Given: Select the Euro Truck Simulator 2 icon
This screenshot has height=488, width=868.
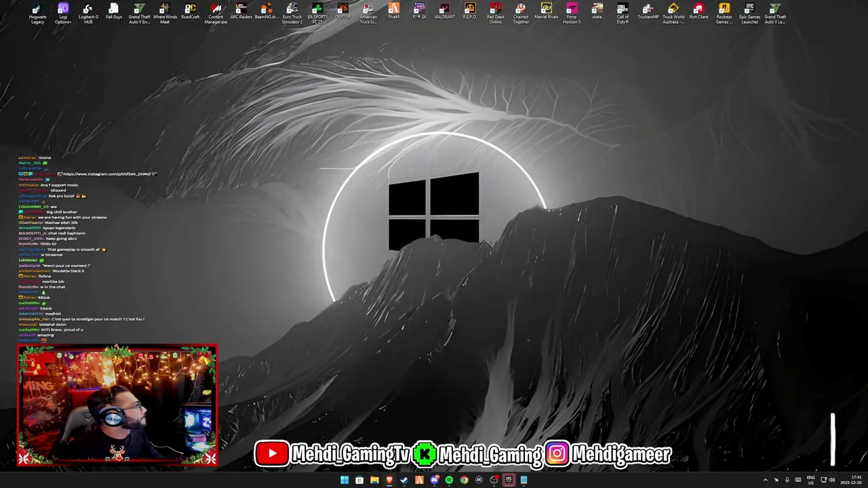Looking at the screenshot, I should tap(292, 14).
